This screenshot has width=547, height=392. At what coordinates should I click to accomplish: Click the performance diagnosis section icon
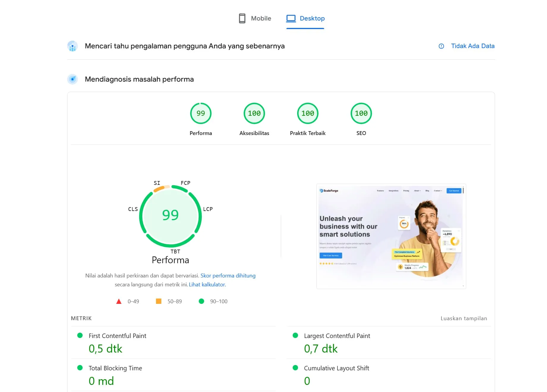coord(72,79)
